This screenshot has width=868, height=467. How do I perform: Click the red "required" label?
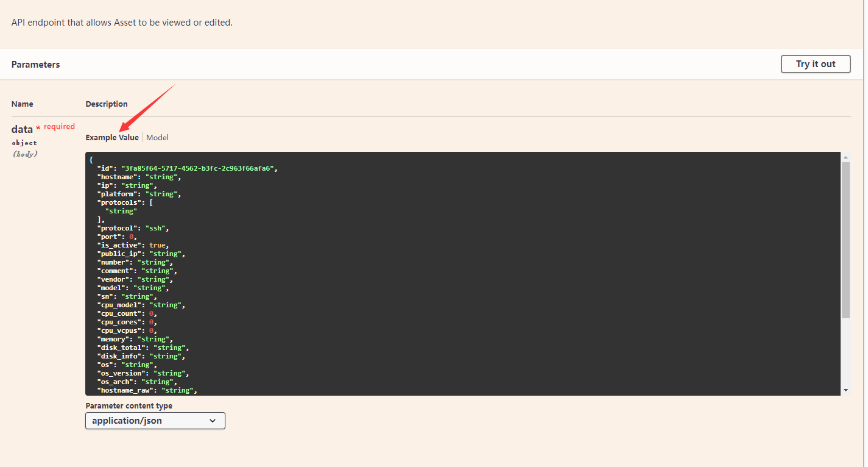[59, 127]
